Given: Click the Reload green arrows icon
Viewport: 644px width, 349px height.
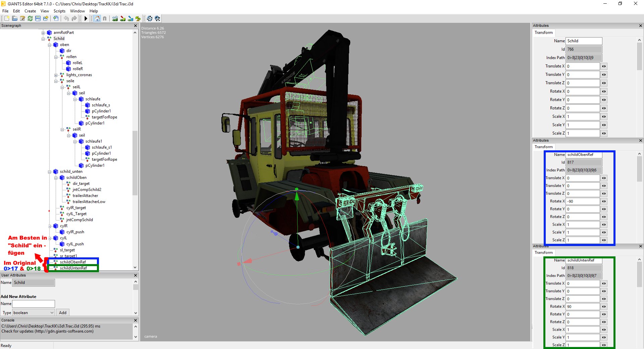Looking at the screenshot, I should (x=30, y=18).
